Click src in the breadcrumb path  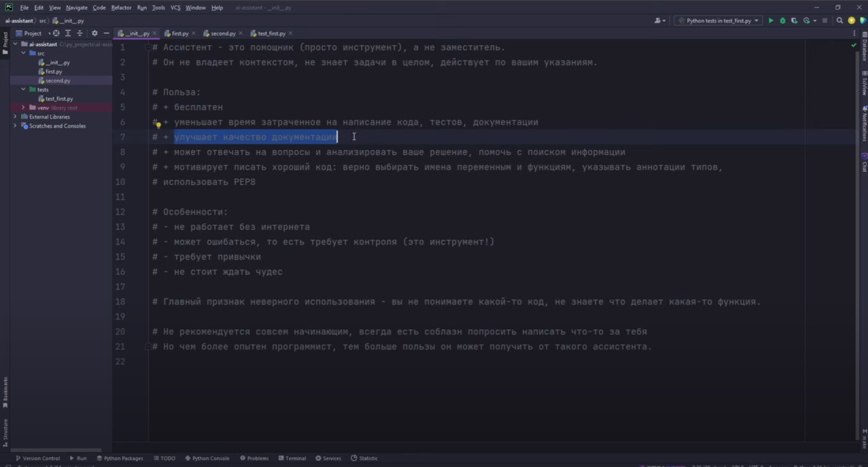click(42, 20)
